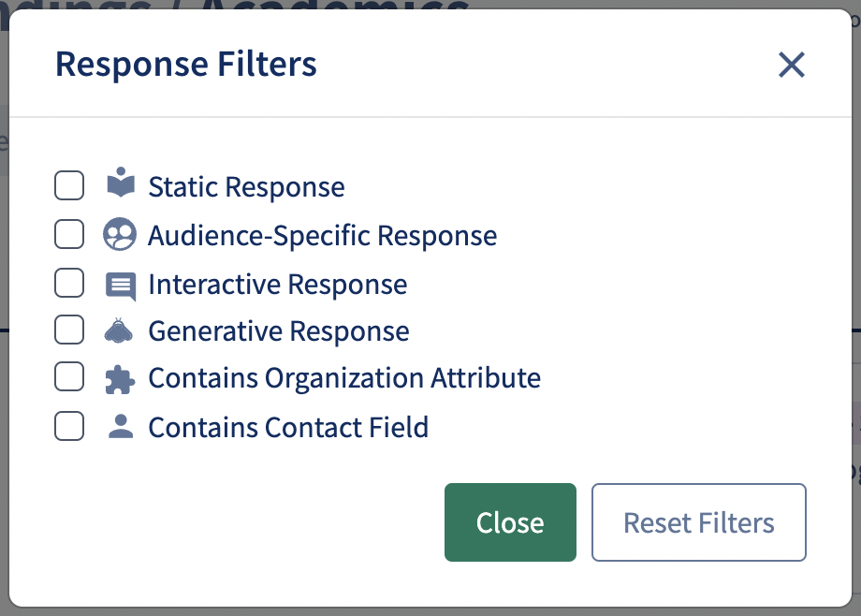Click the "Interactive Response" label text
Viewport: 861px width, 616px height.
coord(277,284)
